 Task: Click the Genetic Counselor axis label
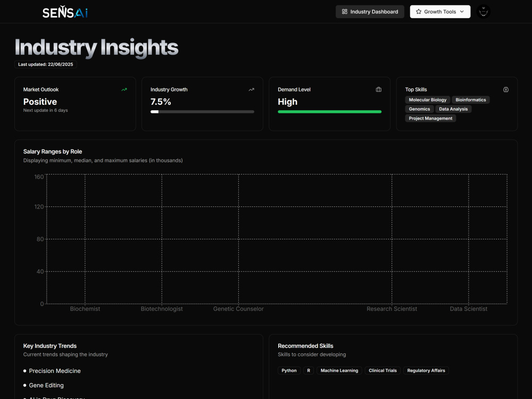pos(238,309)
